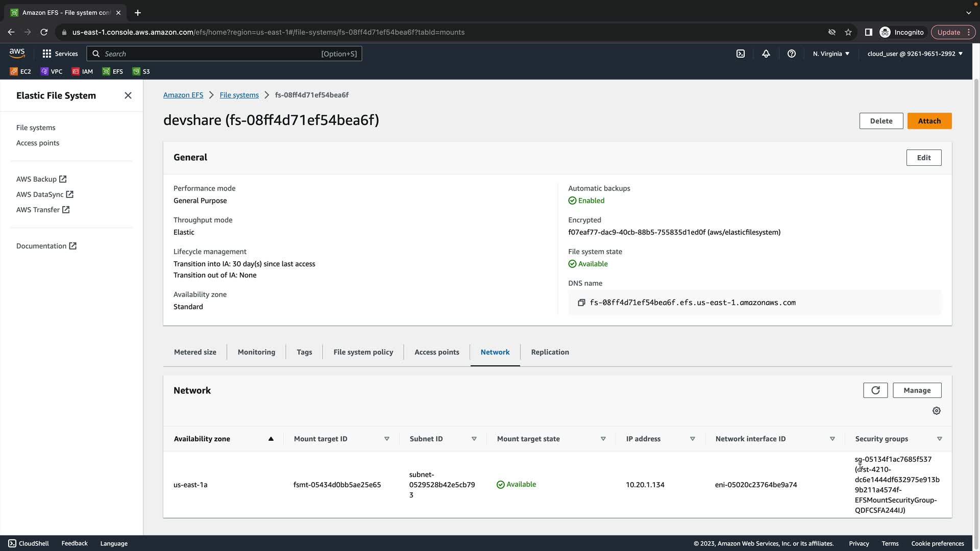The image size is (980, 551).
Task: Open the File systems breadcrumb link
Action: [x=239, y=95]
